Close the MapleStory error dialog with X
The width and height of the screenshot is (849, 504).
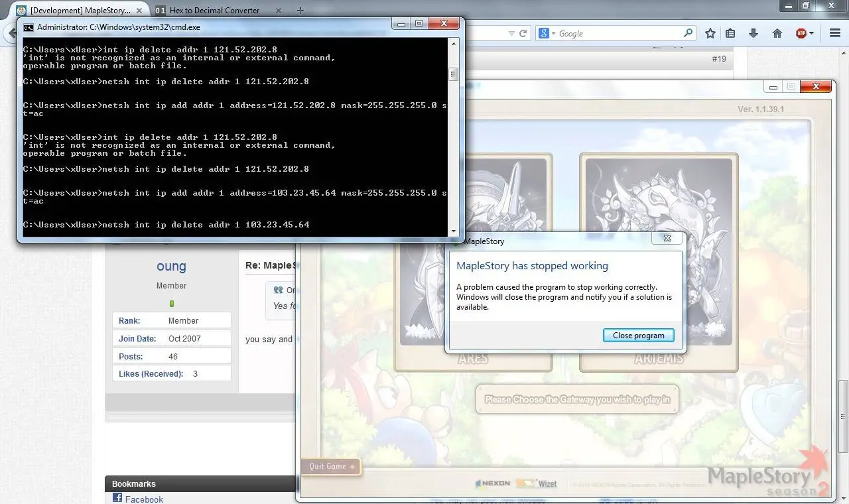[667, 238]
